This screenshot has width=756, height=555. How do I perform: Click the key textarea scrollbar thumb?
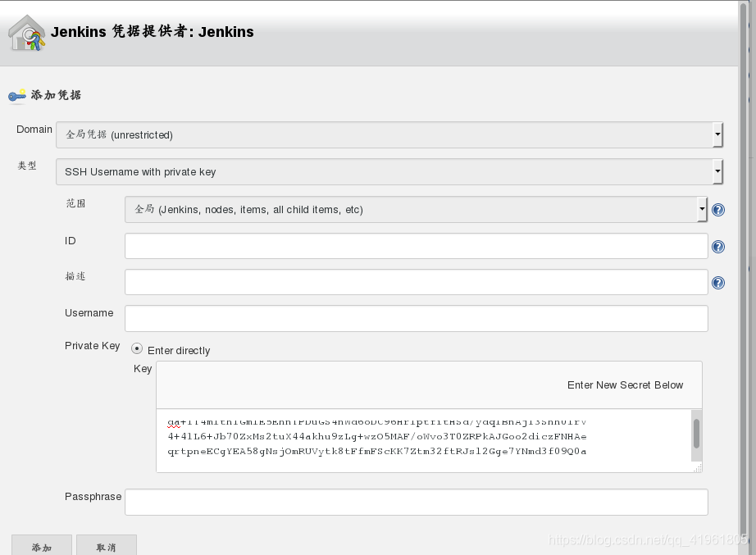tap(696, 434)
